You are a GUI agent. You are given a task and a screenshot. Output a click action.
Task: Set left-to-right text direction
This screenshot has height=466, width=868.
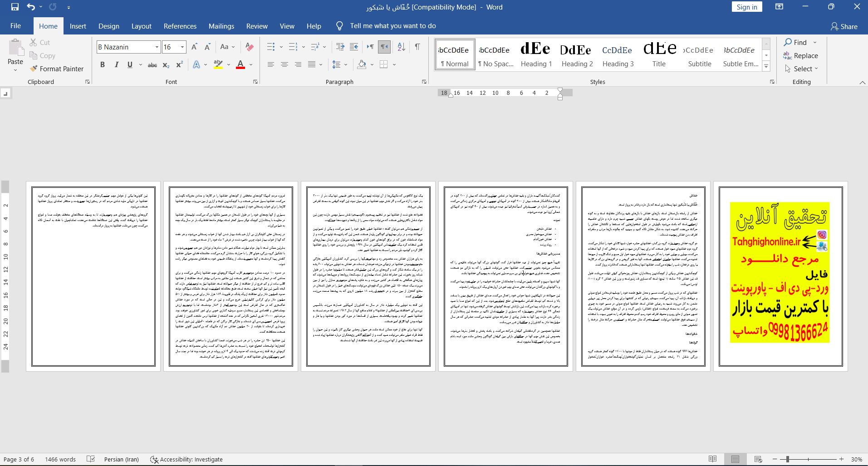pos(370,47)
